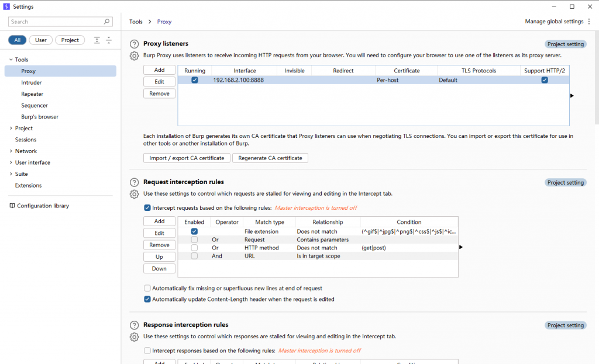Click the help icon for Response interception rules

pyautogui.click(x=134, y=325)
